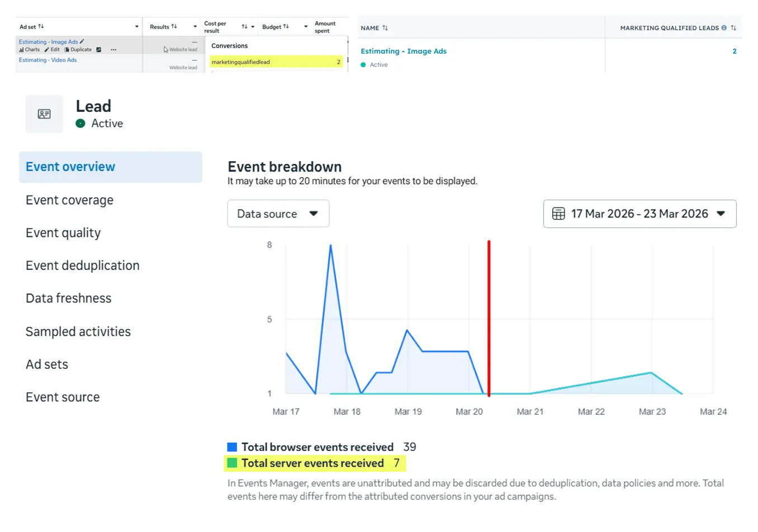This screenshot has height=532, width=758.
Task: Duplicate the Estimating - Image Ads ad set
Action: pos(78,50)
